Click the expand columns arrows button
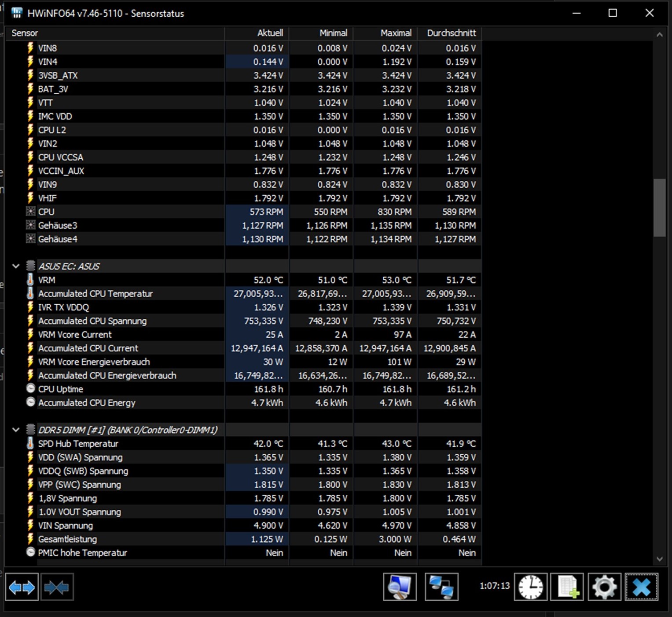The height and width of the screenshot is (617, 672). pos(22,587)
